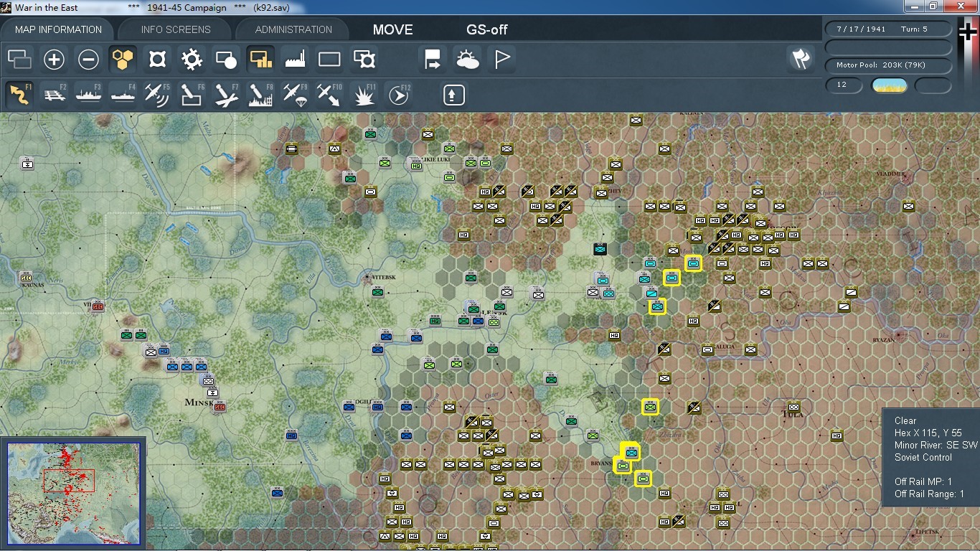Open the Map Information tab
Image resolution: width=980 pixels, height=551 pixels.
[58, 29]
